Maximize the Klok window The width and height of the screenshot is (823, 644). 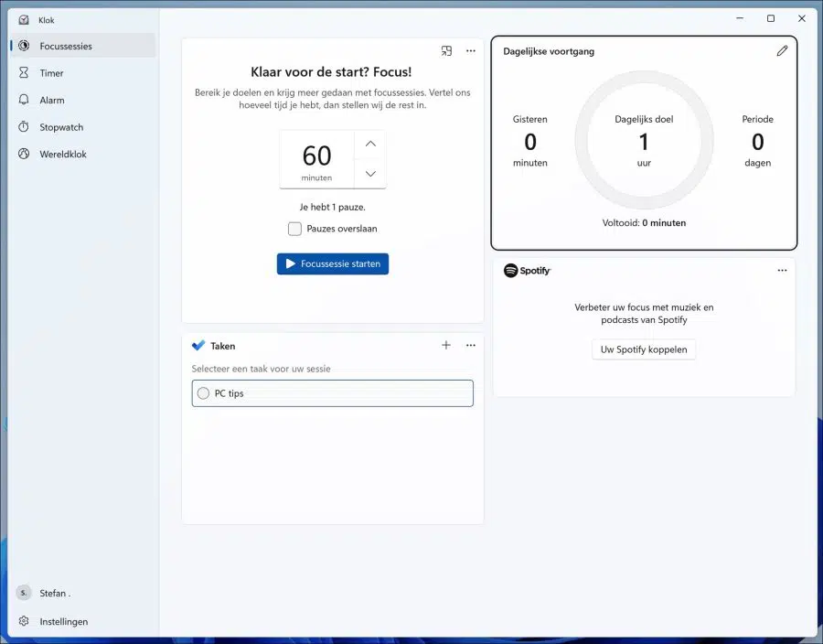point(771,18)
